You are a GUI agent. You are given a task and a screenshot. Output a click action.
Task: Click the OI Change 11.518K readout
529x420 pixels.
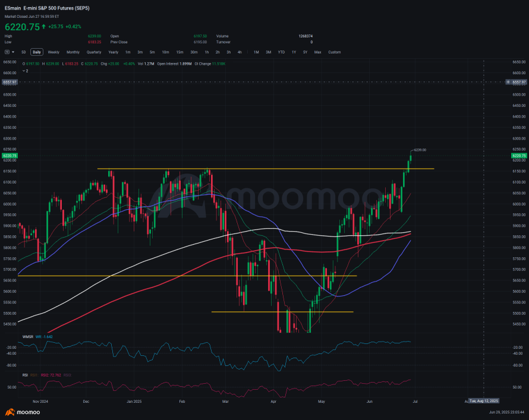[210, 64]
